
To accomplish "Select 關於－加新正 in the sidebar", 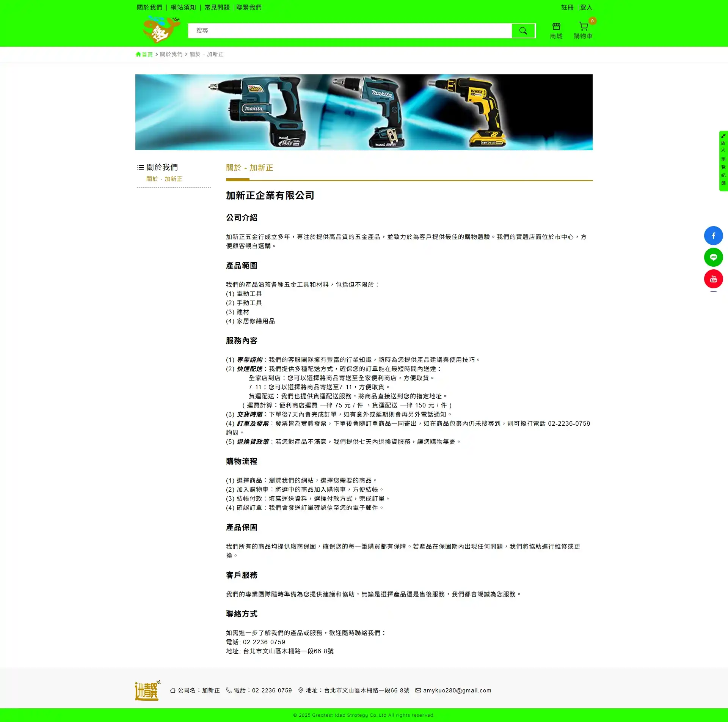I will (165, 179).
